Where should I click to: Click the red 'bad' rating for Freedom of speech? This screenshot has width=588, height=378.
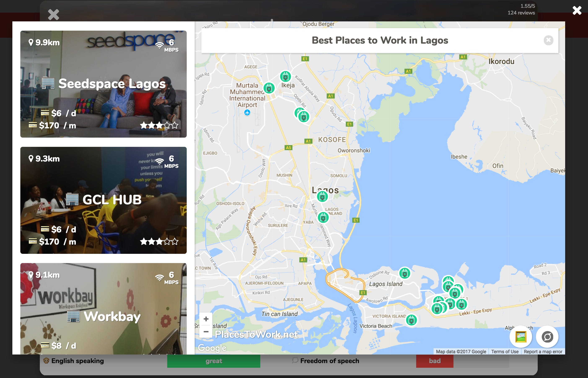[434, 361]
